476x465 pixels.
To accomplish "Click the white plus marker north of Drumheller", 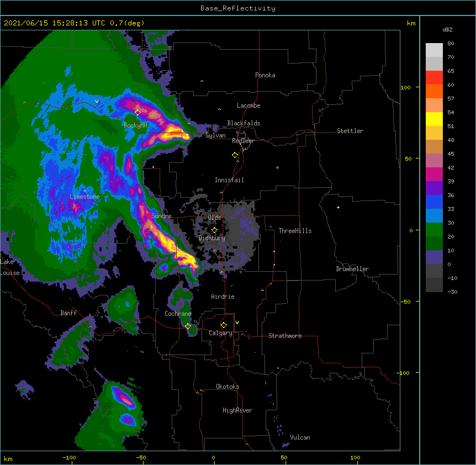I will point(338,207).
